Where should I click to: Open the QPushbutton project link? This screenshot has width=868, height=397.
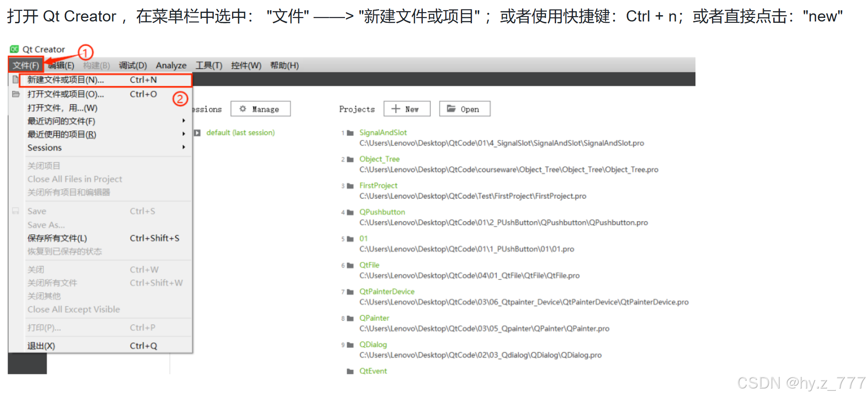(382, 212)
